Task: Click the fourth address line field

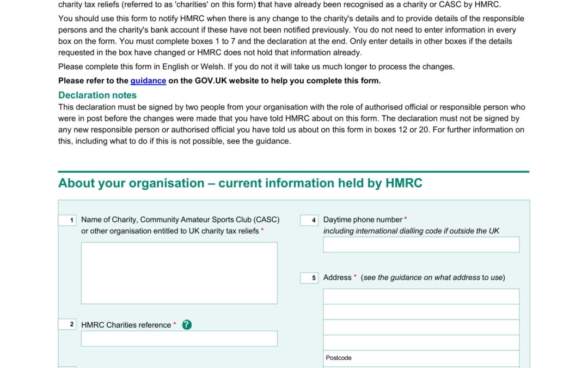Action: [421, 342]
